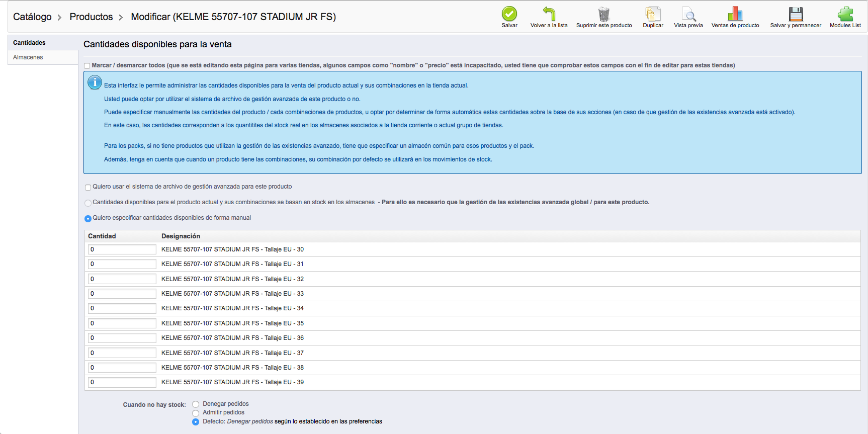The image size is (868, 434).
Task: Click the Cantidad column header
Action: tap(102, 236)
